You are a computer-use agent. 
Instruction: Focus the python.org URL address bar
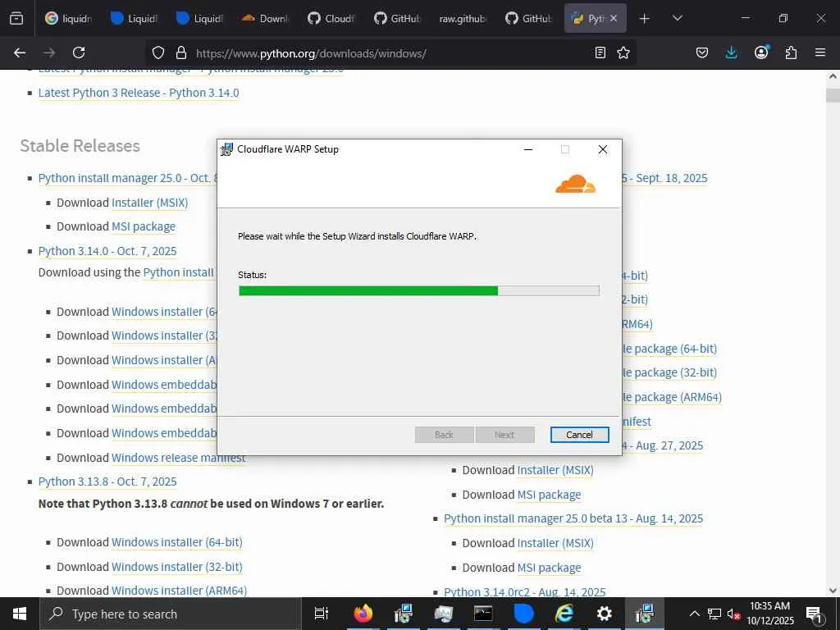[391, 53]
